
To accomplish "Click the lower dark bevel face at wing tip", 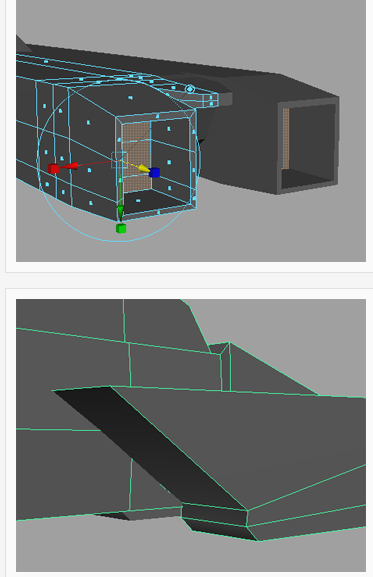I will [219, 529].
